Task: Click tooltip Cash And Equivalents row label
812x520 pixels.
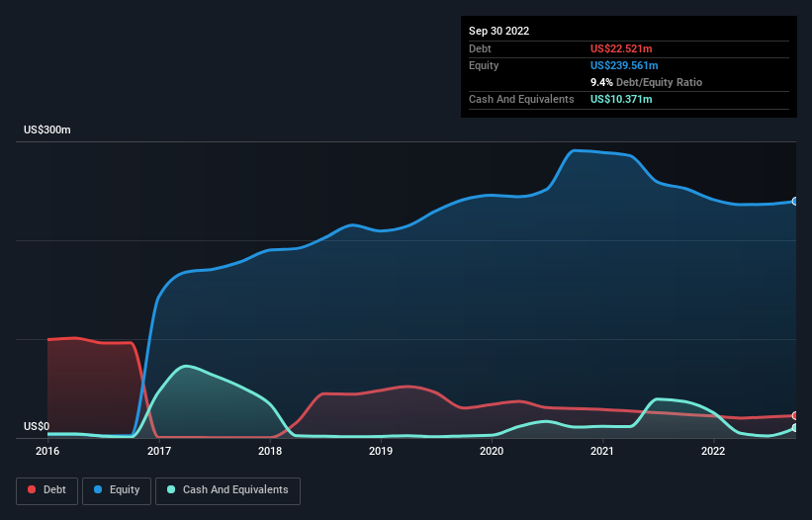Action: [x=521, y=99]
